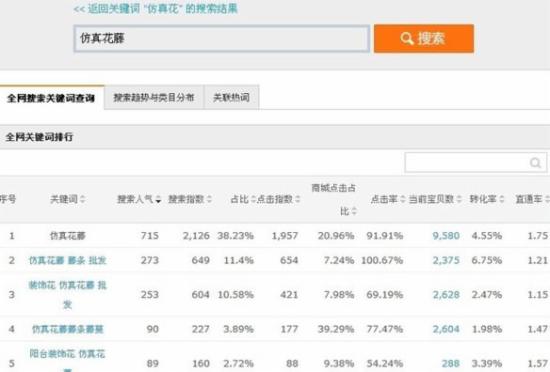Click the 38.23% cell in row 1

[x=235, y=236]
